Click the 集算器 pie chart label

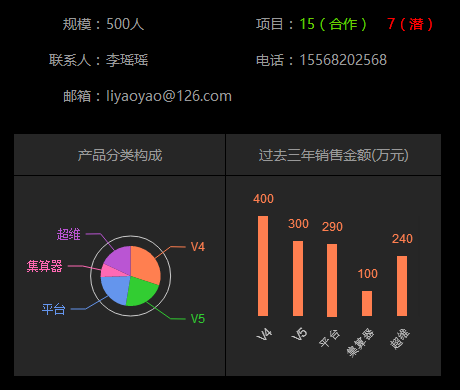pyautogui.click(x=45, y=266)
